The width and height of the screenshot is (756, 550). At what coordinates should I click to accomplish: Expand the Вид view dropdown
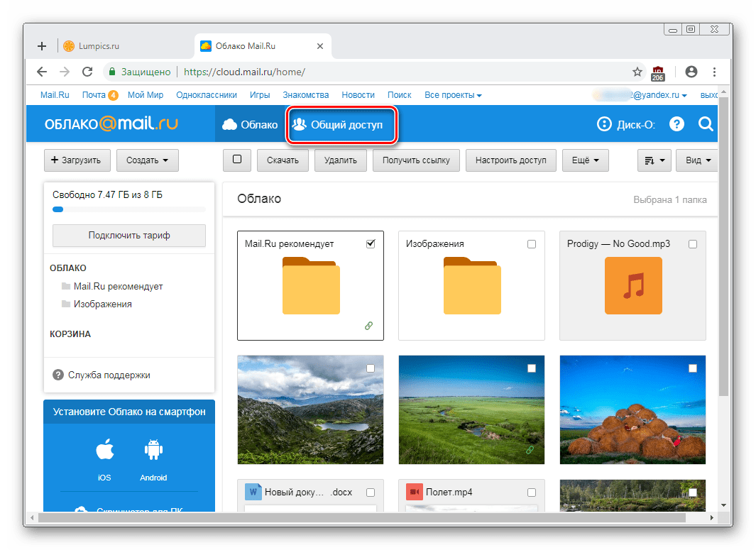coord(697,160)
